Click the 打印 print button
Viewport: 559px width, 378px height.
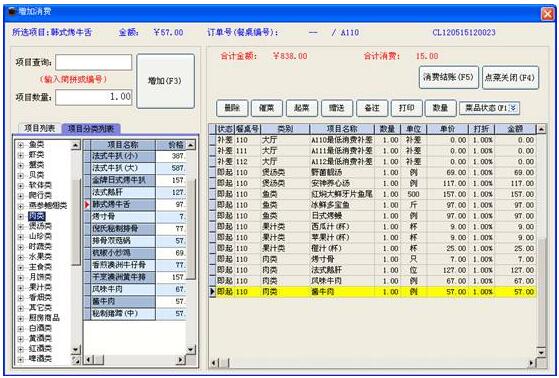point(406,108)
